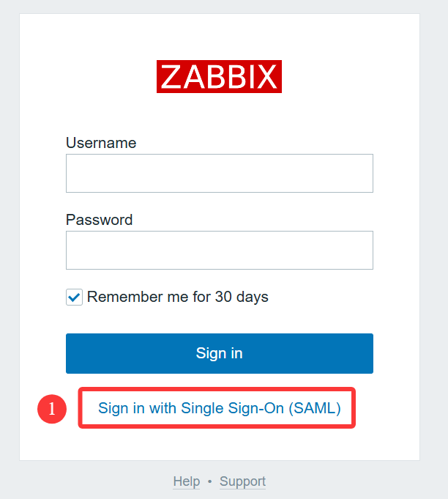This screenshot has height=499, width=448.
Task: Select the Zabbix brand image at top
Action: click(x=219, y=77)
